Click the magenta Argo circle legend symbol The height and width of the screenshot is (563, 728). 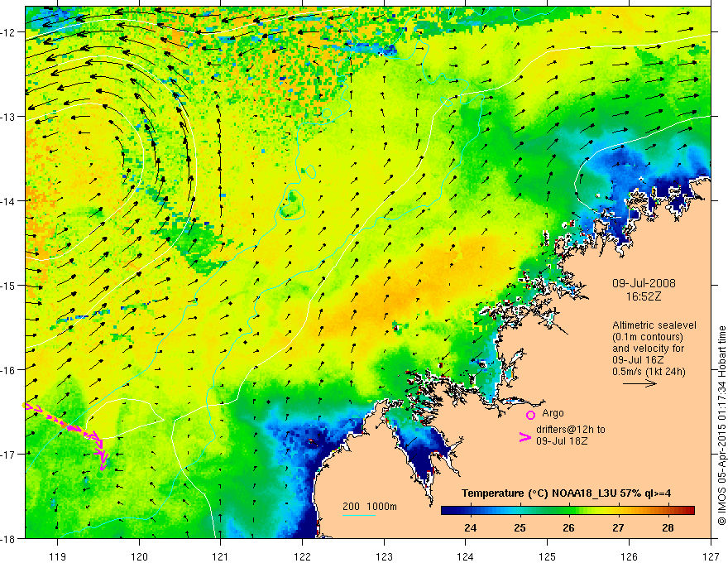530,415
